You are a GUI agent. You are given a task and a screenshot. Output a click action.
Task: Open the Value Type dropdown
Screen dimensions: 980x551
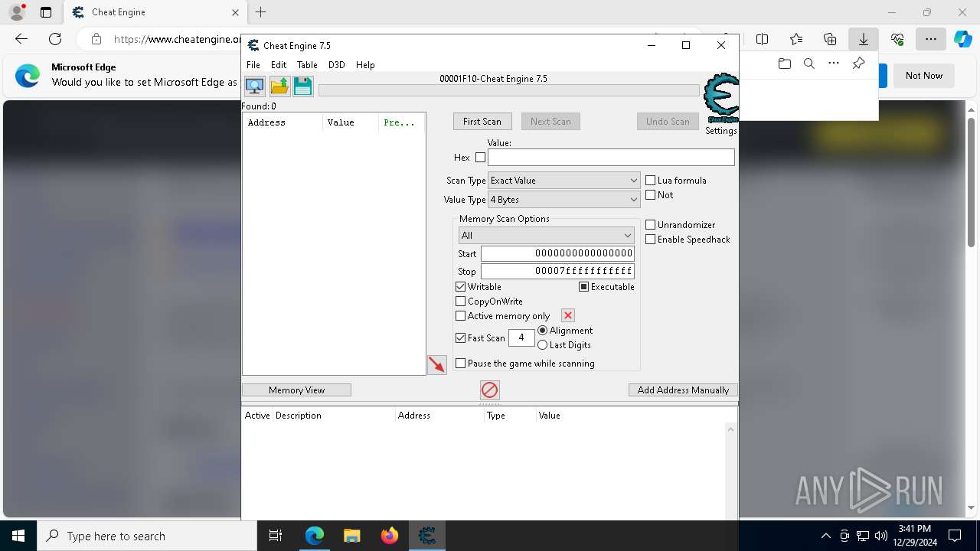point(564,200)
